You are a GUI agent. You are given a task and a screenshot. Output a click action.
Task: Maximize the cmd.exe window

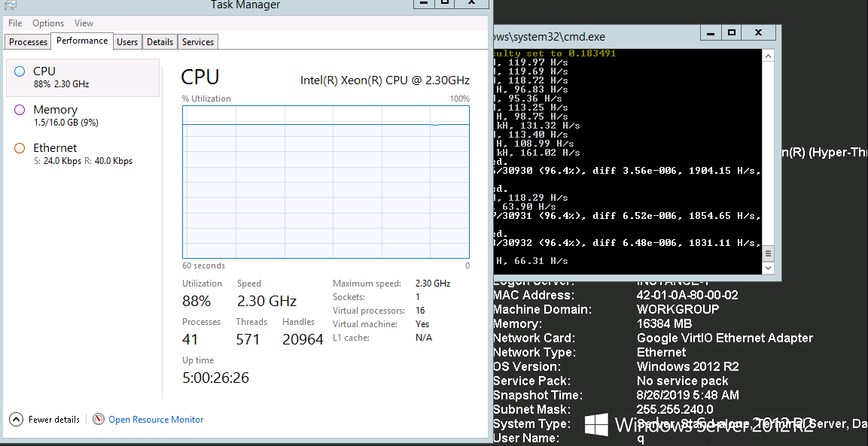[731, 32]
